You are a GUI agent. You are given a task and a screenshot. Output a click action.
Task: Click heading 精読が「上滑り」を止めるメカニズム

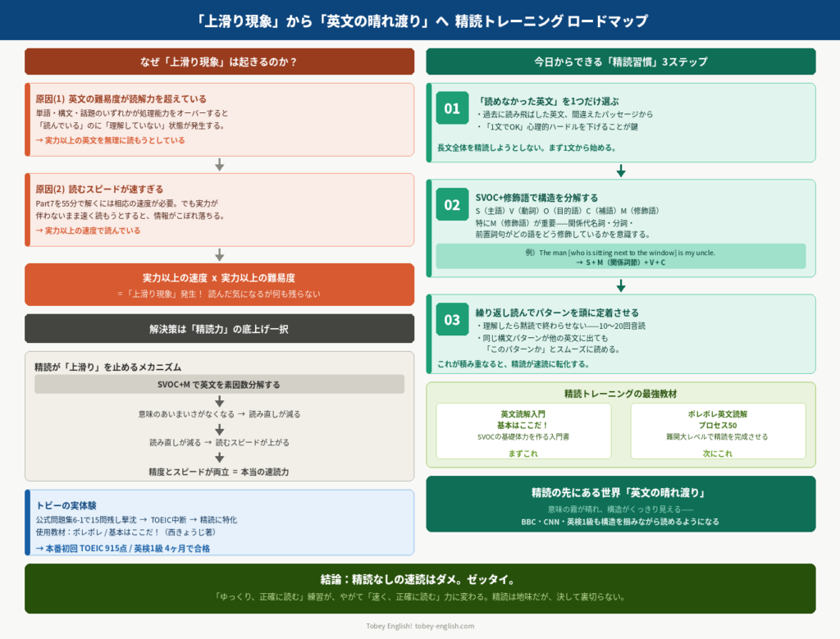pyautogui.click(x=107, y=367)
